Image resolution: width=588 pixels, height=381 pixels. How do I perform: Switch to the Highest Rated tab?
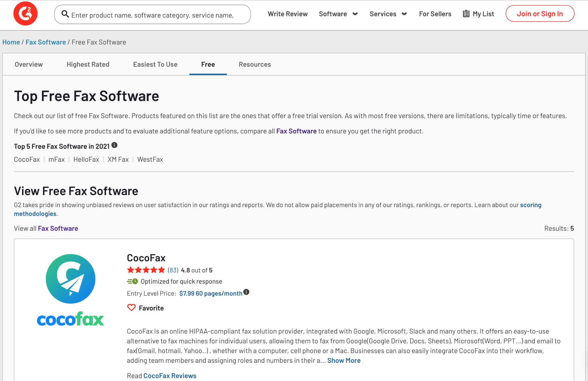coord(88,64)
